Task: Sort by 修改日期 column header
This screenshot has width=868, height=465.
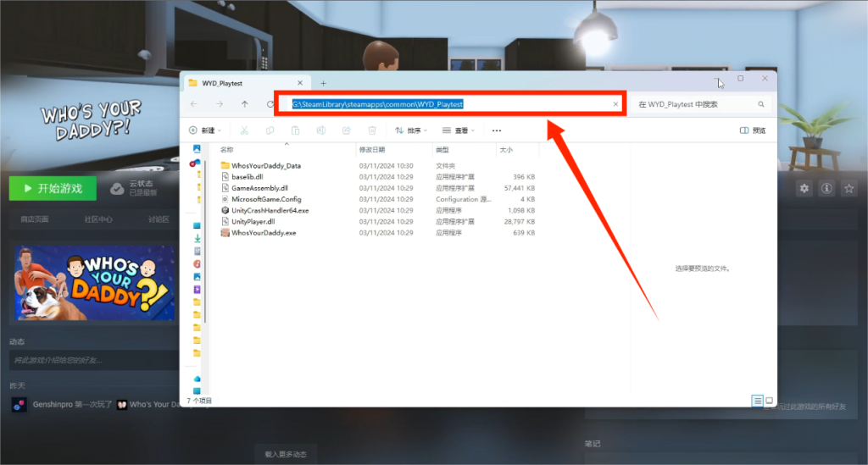Action: point(372,150)
